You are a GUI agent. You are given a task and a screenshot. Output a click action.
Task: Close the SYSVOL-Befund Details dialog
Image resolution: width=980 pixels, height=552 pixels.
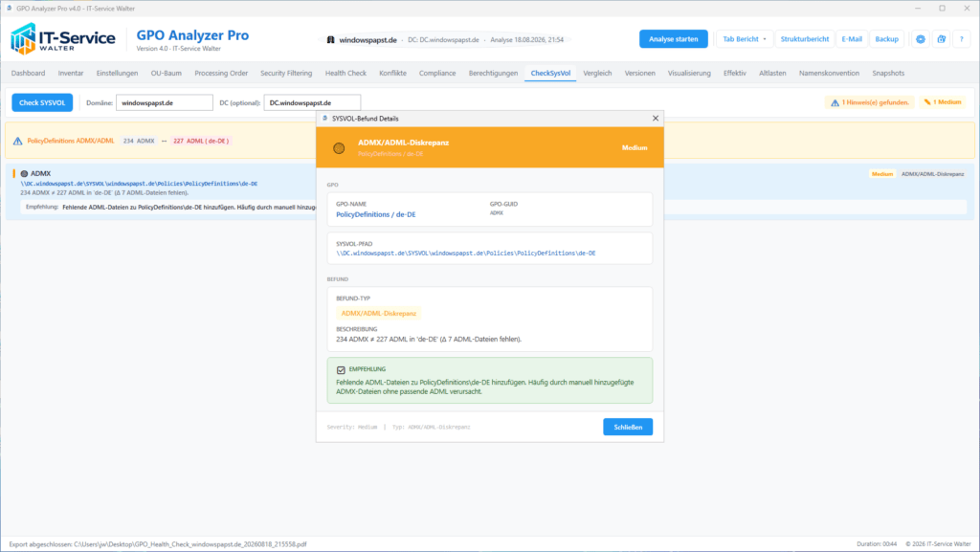655,118
